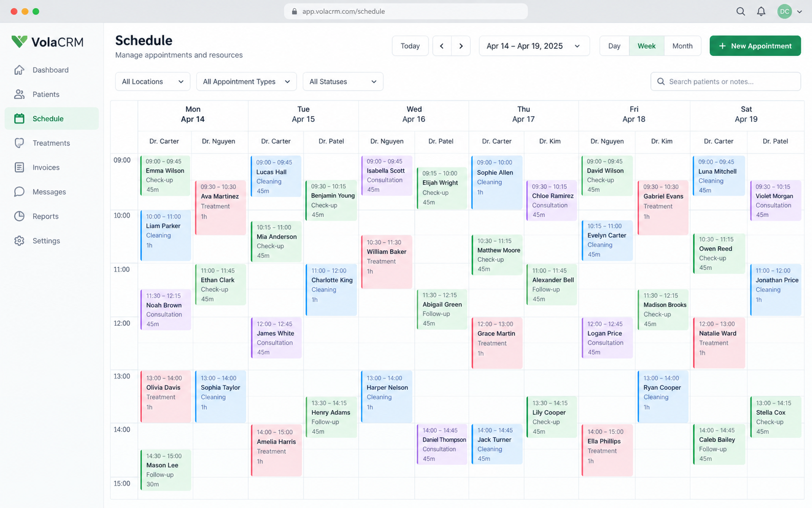Click the Invoices document icon
This screenshot has width=812, height=508.
point(19,167)
